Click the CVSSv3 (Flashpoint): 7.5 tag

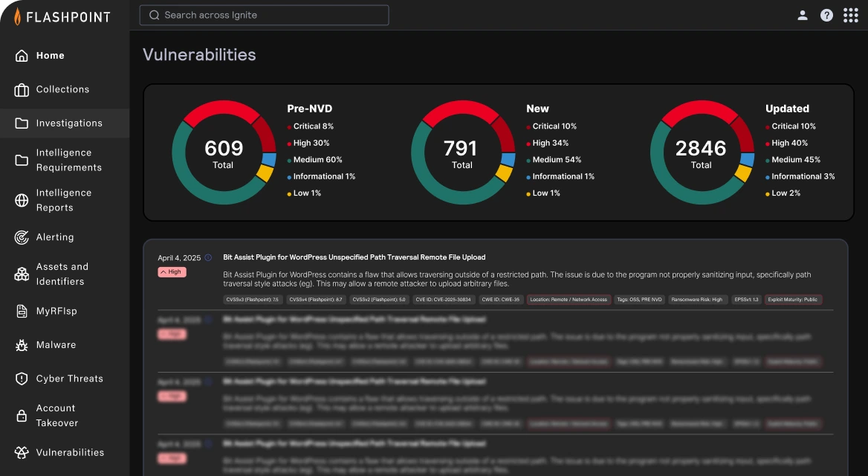253,300
